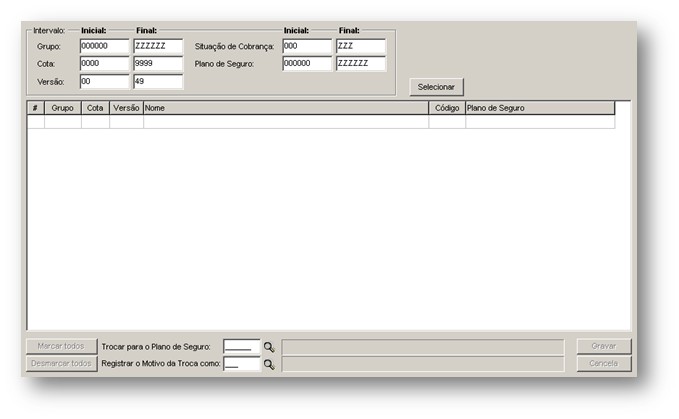Click the Motivo da Troca description box at bottom

(423, 364)
